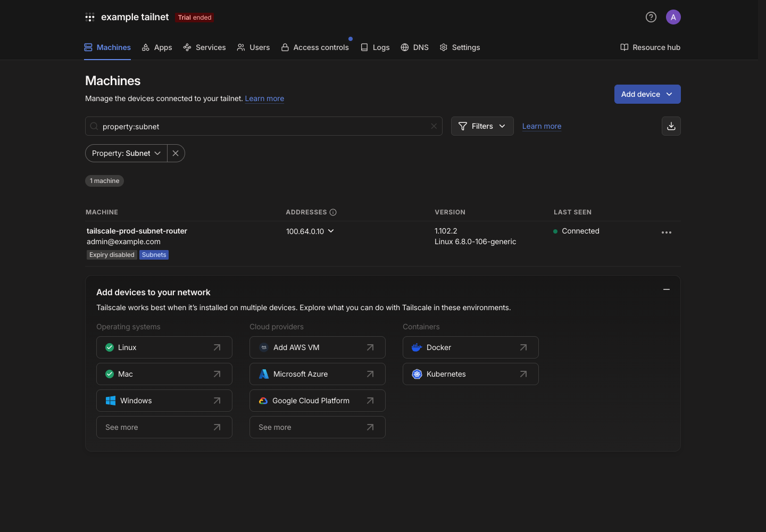Open the Add AWS VM option
766x532 pixels.
click(318, 347)
